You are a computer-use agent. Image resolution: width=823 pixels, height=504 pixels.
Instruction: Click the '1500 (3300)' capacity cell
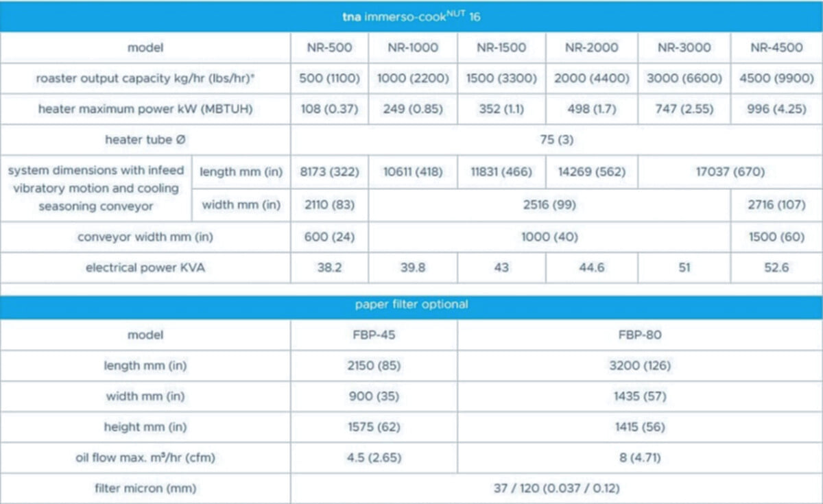click(501, 78)
